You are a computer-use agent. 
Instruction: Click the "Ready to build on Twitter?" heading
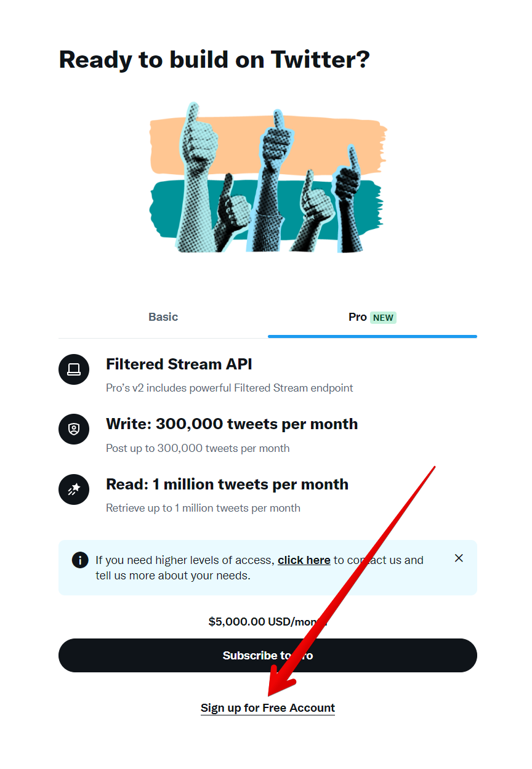coord(214,60)
